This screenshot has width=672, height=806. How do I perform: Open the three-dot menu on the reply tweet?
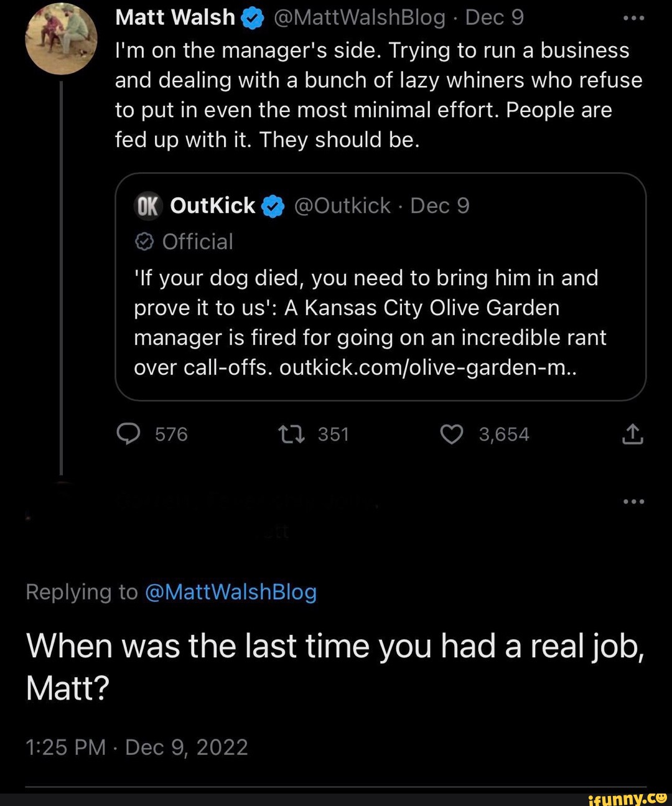click(633, 501)
